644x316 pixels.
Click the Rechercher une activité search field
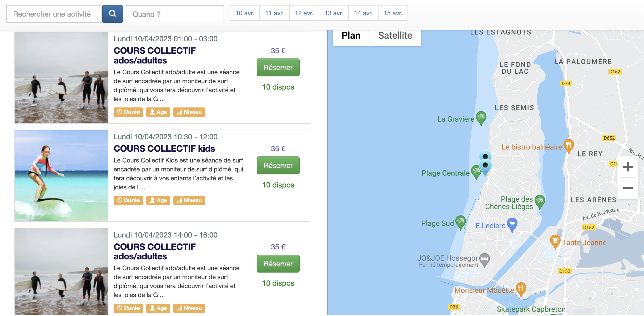54,14
